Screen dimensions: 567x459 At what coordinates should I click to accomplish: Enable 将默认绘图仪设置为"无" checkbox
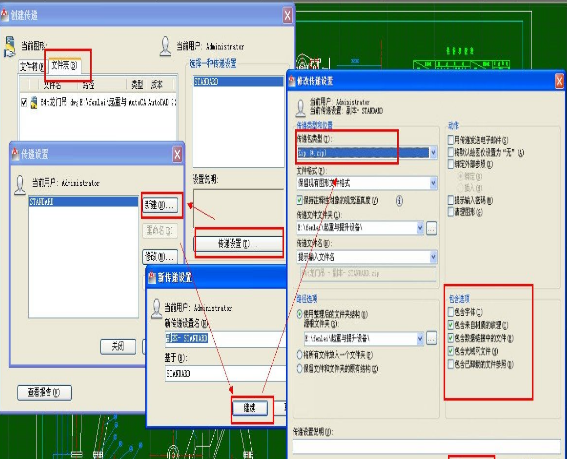click(451, 152)
